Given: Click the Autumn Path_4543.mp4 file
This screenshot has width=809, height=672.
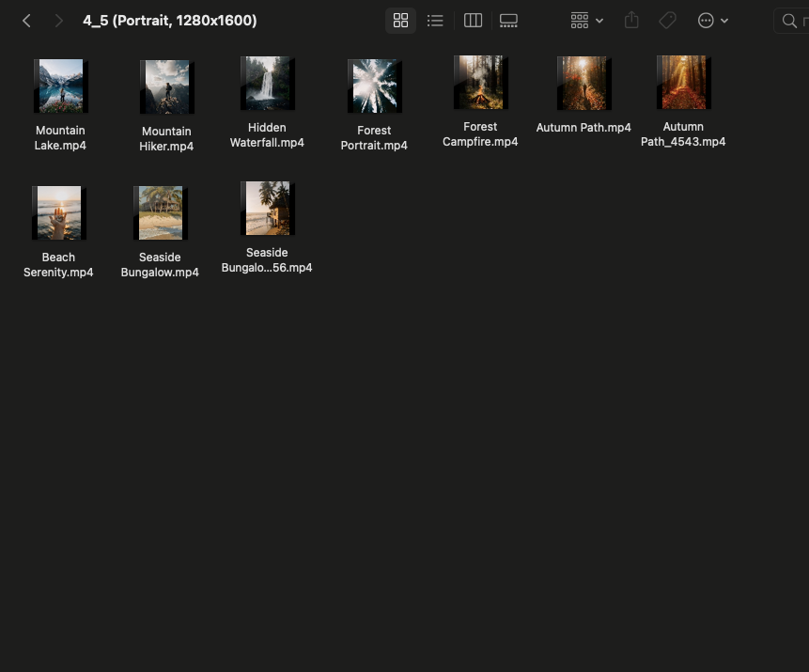Looking at the screenshot, I should click(x=683, y=83).
